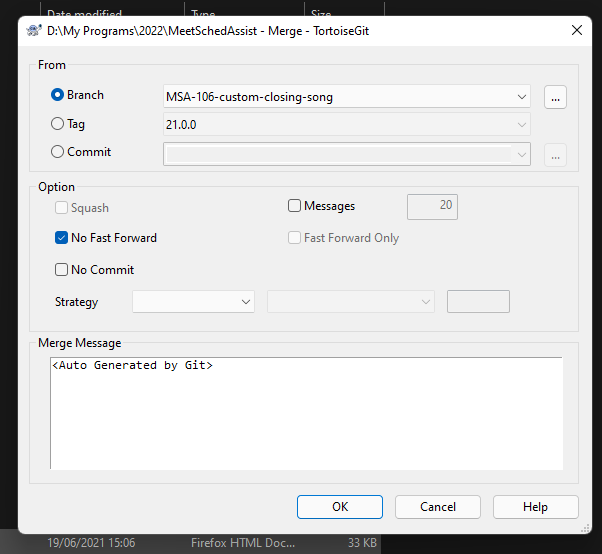Viewport: 602px width, 554px height.
Task: Toggle the Fast Forward Only checkbox
Action: click(x=294, y=238)
